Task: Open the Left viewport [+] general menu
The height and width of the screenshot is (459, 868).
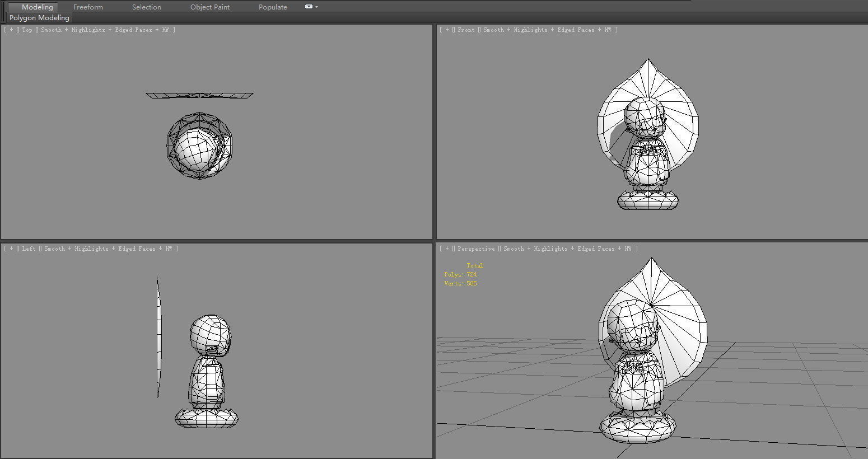Action: click(x=11, y=249)
